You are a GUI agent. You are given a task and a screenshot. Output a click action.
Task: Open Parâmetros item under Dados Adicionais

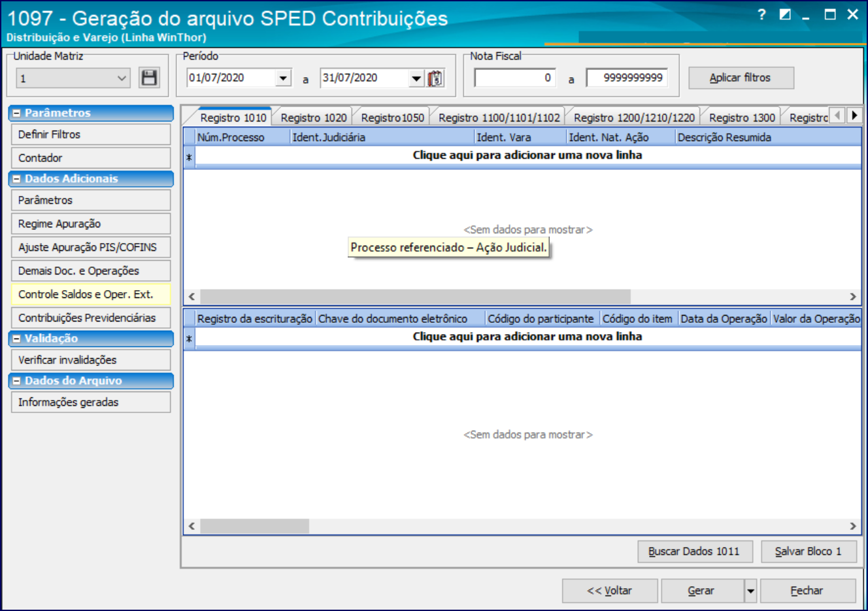tap(91, 201)
